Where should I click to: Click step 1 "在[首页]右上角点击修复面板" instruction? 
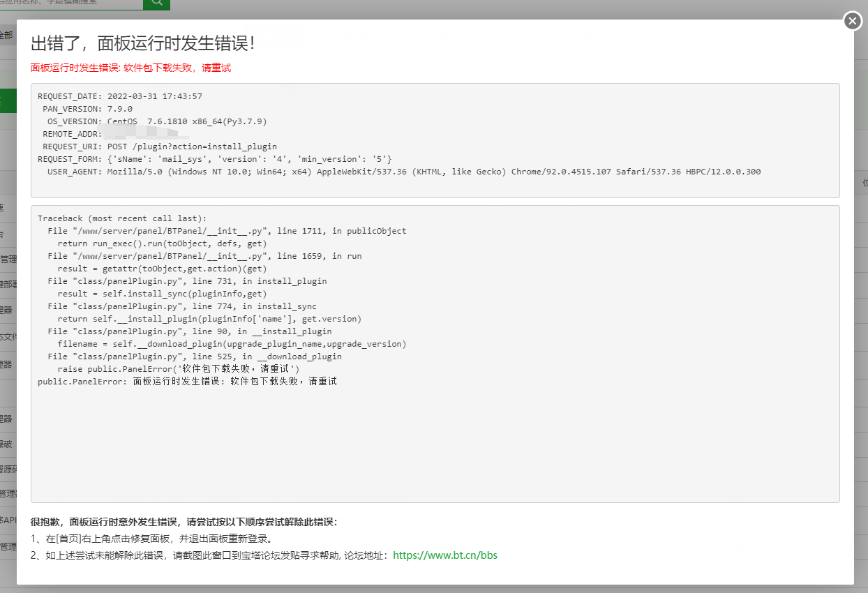(151, 539)
